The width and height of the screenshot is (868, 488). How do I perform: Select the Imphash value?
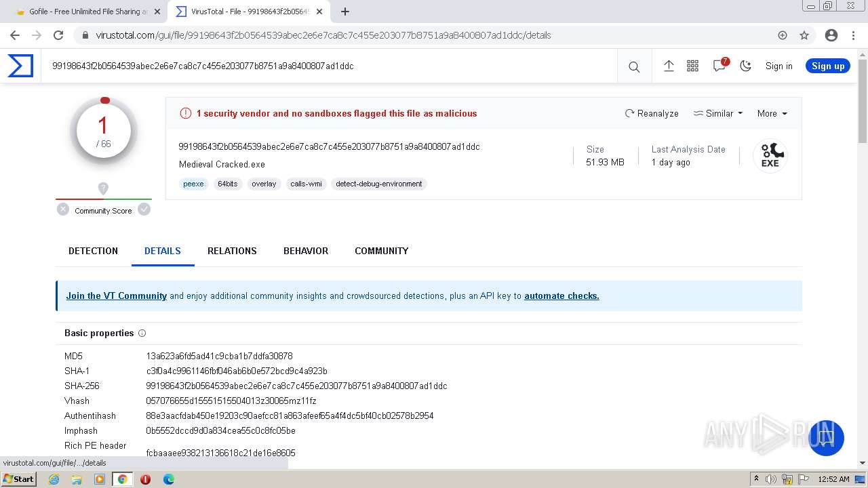pos(220,430)
